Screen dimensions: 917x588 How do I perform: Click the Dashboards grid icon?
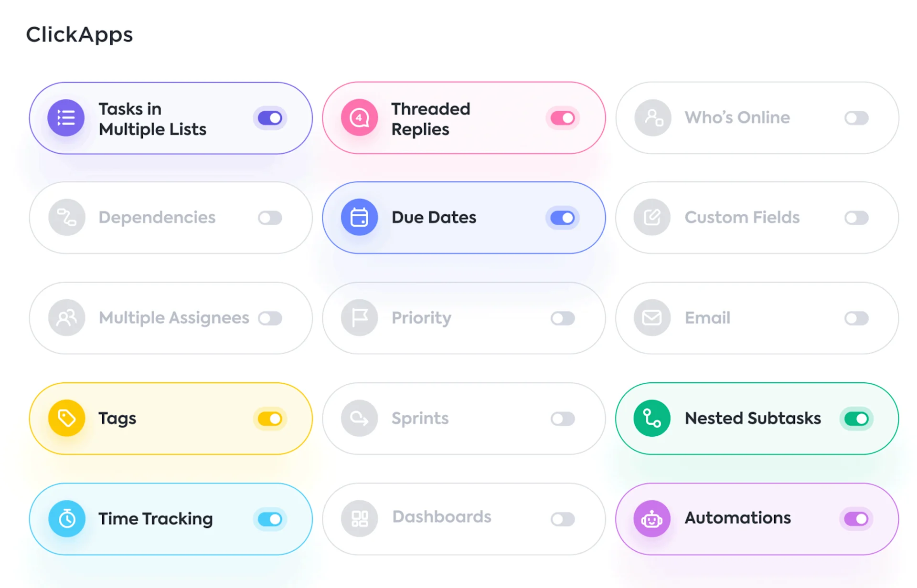359,519
